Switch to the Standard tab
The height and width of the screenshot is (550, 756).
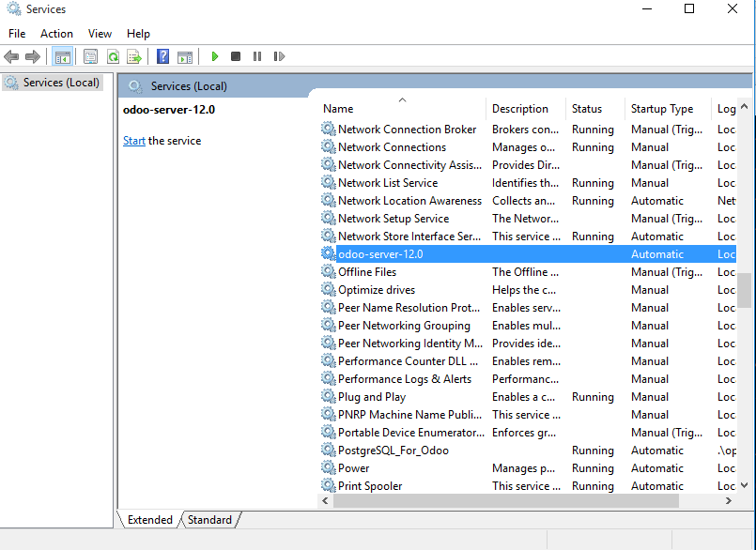coord(209,520)
